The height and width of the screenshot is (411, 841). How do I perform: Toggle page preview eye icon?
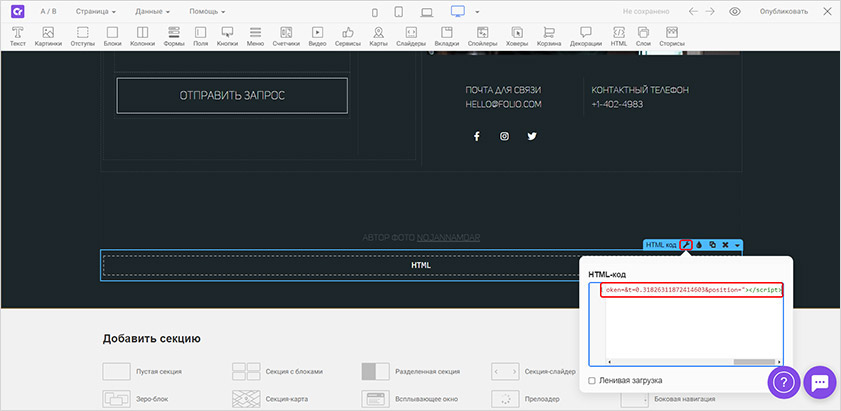[x=735, y=11]
